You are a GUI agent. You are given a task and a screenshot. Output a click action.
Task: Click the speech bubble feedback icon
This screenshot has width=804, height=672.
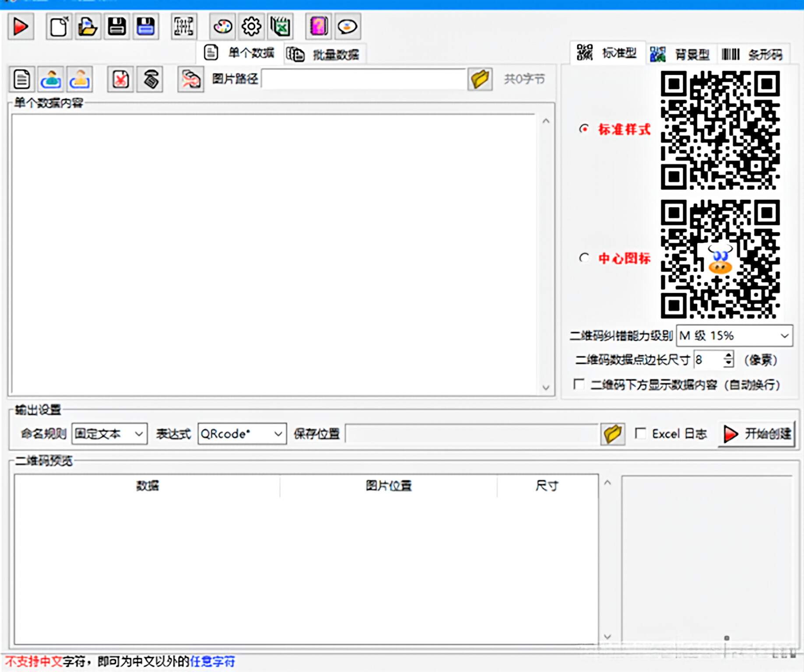348,27
